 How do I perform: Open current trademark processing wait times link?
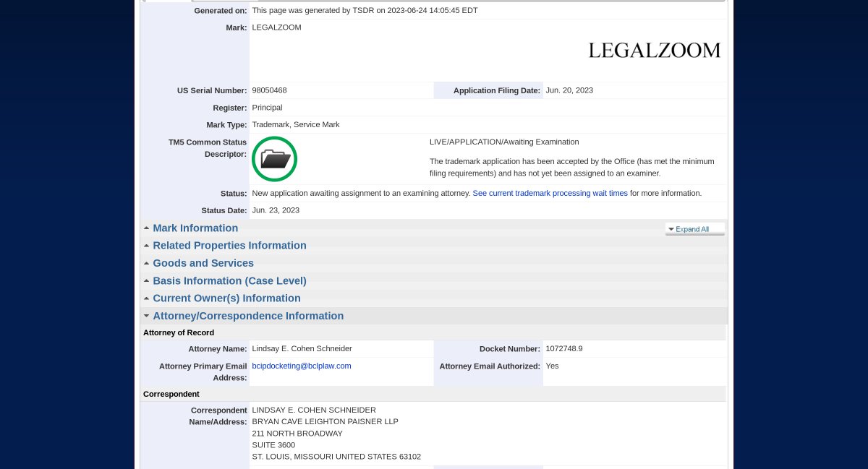[550, 194]
